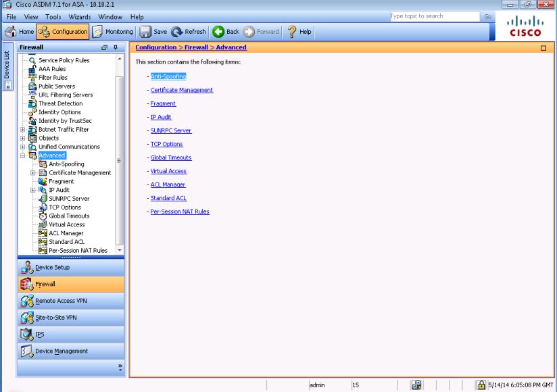Expand the Botnet Traffic Filter node
557x392 pixels.
23,130
